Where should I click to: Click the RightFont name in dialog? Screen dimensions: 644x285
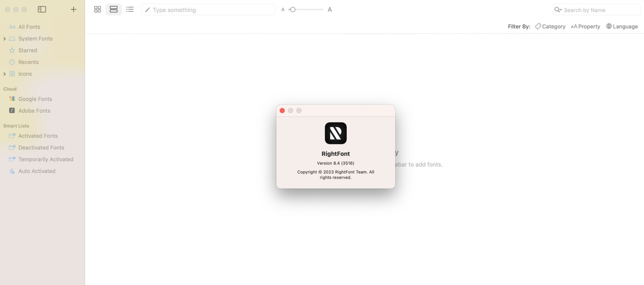point(336,154)
